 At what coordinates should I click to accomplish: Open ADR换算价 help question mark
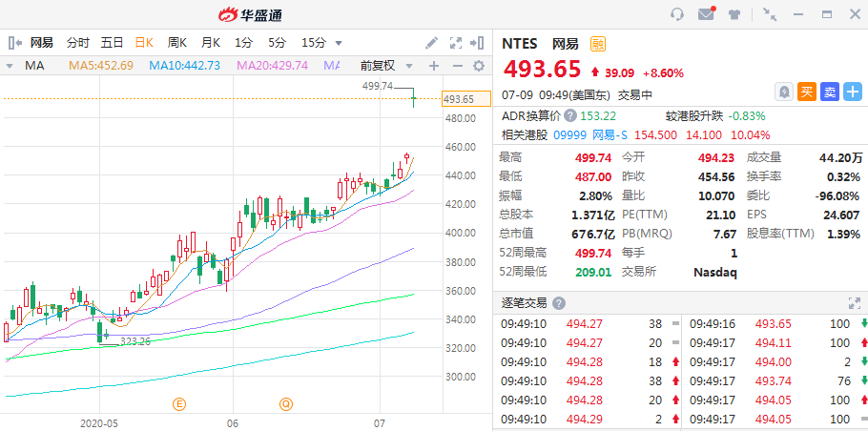pos(570,116)
